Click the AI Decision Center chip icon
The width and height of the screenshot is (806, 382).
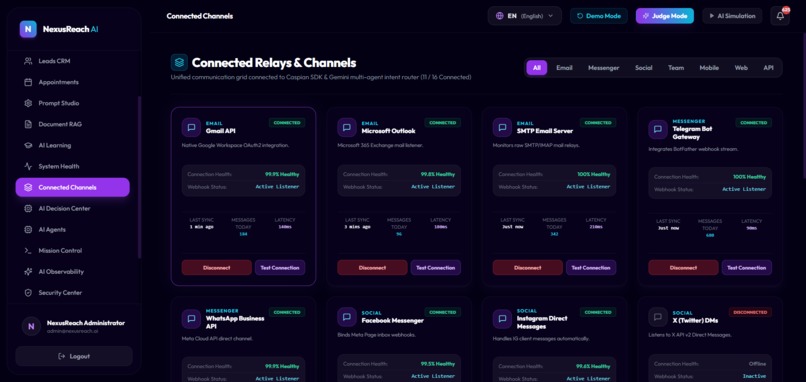28,209
